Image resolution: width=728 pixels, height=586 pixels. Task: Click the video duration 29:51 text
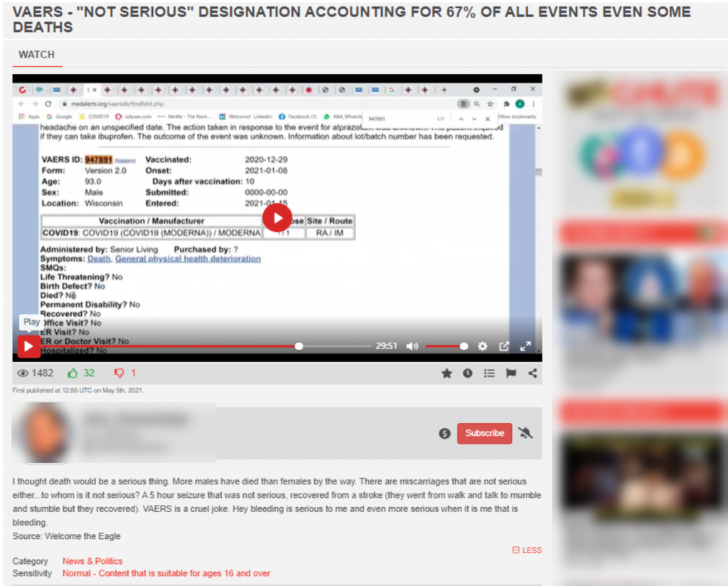[x=386, y=346]
